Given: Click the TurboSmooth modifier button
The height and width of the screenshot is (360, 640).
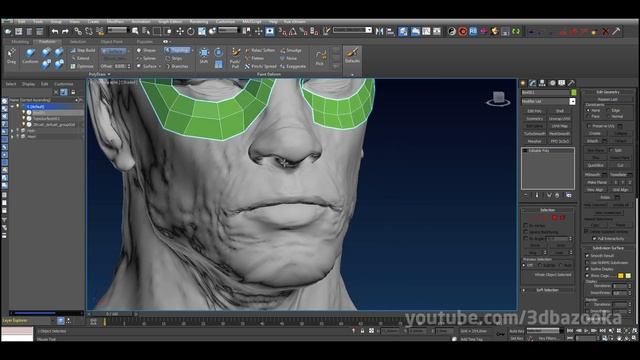Looking at the screenshot, I should [x=534, y=133].
